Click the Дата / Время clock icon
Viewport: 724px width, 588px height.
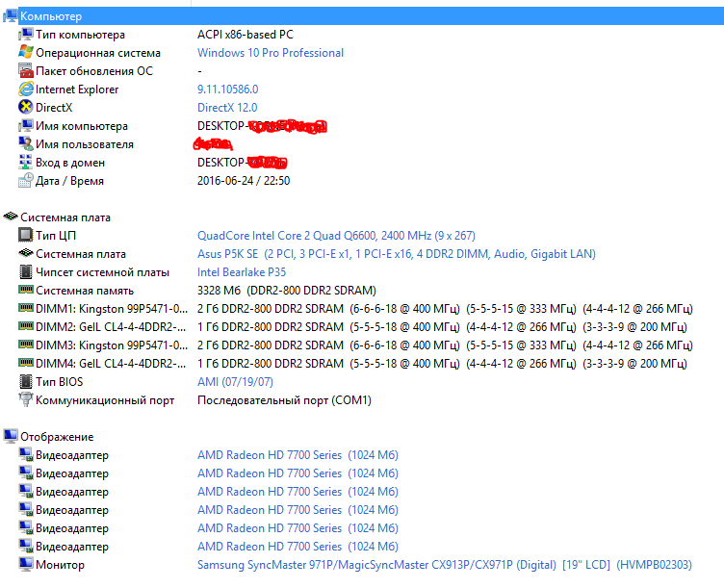point(26,181)
